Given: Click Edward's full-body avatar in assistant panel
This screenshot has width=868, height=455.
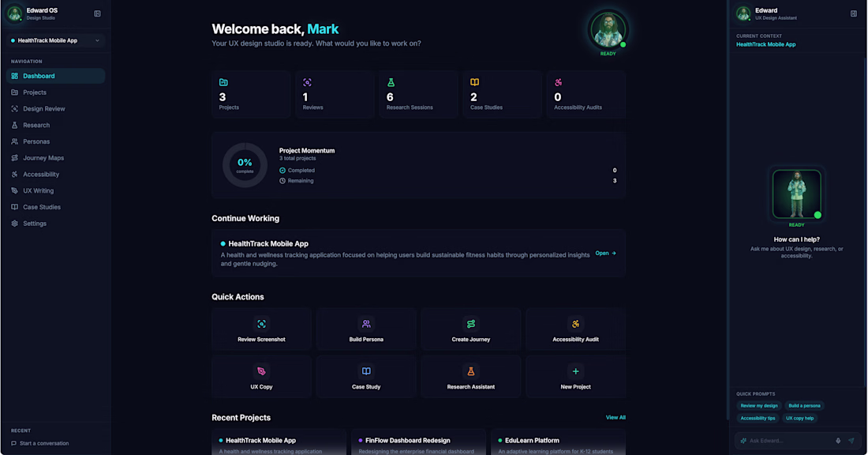Looking at the screenshot, I should pos(797,194).
